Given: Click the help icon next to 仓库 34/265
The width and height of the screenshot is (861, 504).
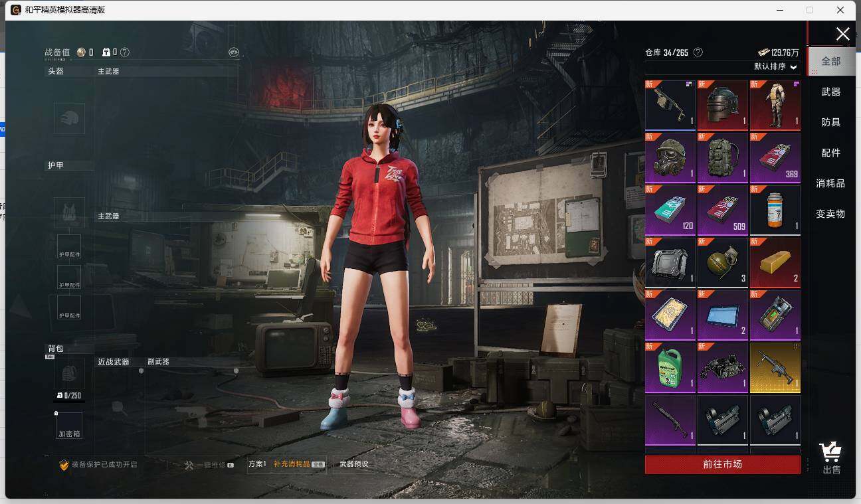Looking at the screenshot, I should [x=698, y=52].
